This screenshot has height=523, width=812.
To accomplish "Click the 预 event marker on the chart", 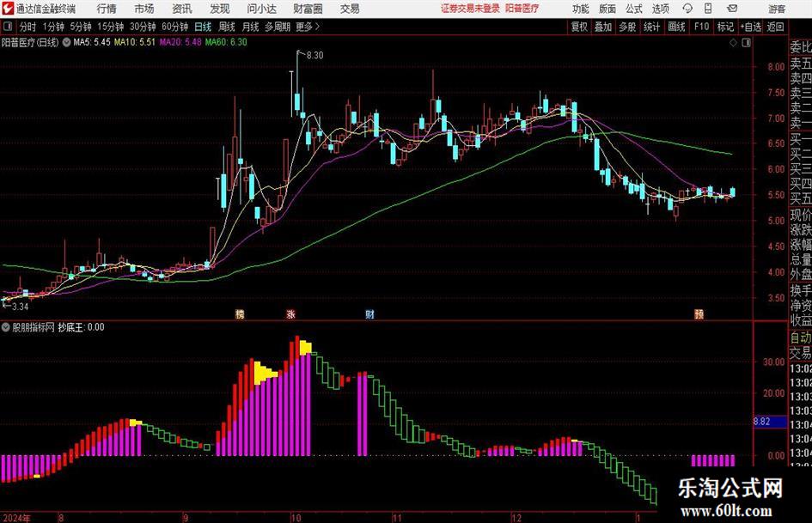I will 699,313.
